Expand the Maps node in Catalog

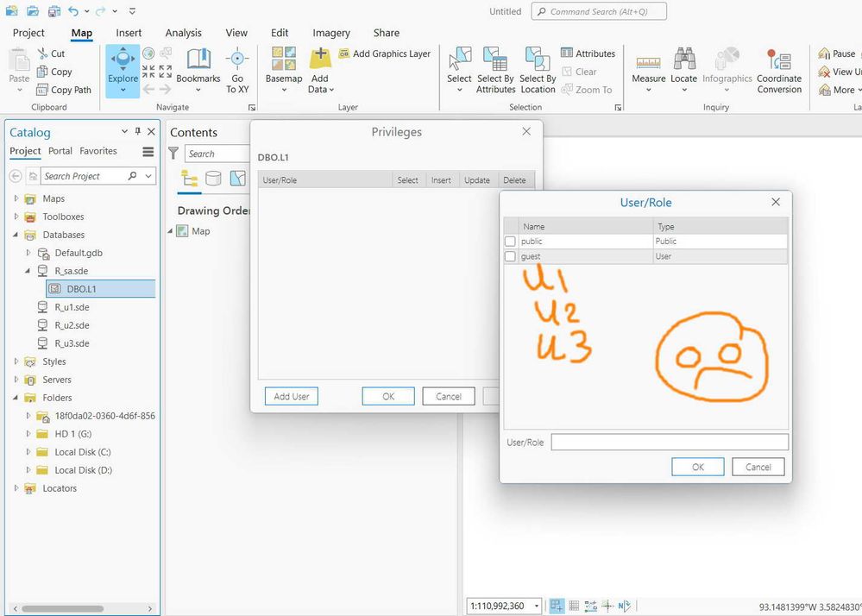pyautogui.click(x=16, y=198)
